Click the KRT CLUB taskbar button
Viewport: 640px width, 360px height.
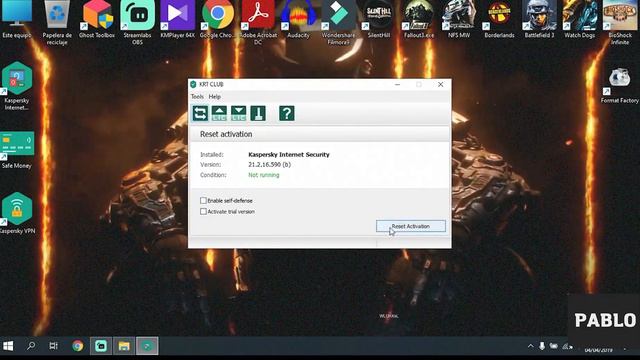tap(147, 346)
